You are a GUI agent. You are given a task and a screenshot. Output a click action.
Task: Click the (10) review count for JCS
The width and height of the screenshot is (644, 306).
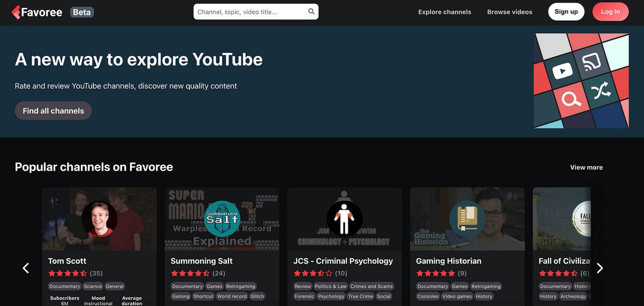click(341, 273)
